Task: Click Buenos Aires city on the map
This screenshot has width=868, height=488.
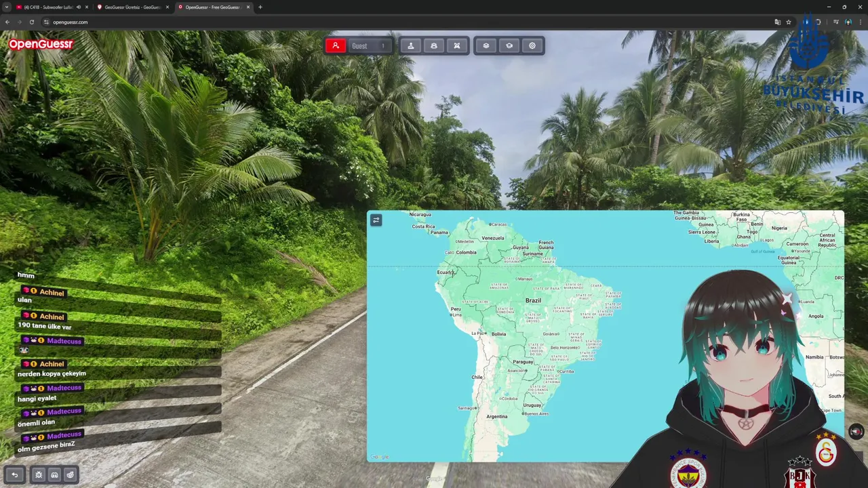Action: click(x=535, y=413)
